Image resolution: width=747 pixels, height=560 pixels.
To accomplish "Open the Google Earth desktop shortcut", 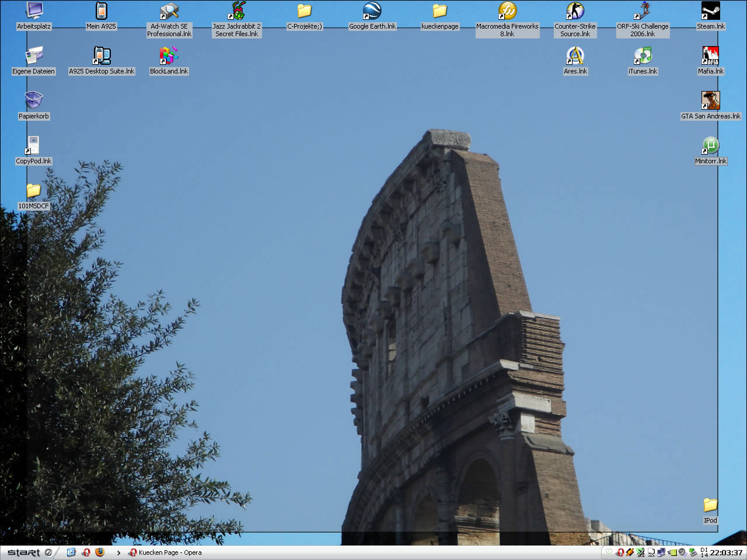I will click(372, 11).
